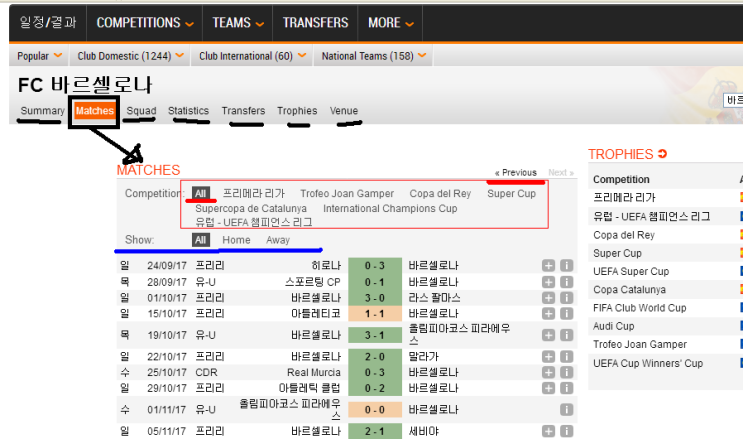The image size is (743, 439).
Task: Open info icon for 29/10/17 match
Action: (x=566, y=388)
